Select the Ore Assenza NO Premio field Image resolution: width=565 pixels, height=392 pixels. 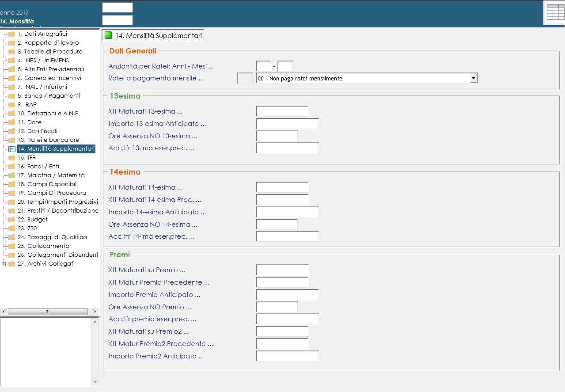pos(277,307)
